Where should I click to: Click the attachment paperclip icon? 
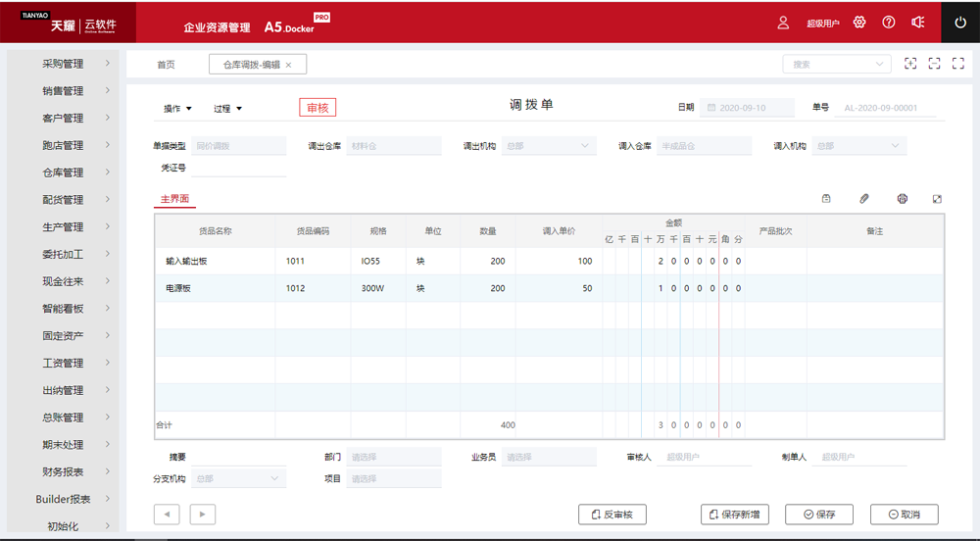(x=864, y=199)
